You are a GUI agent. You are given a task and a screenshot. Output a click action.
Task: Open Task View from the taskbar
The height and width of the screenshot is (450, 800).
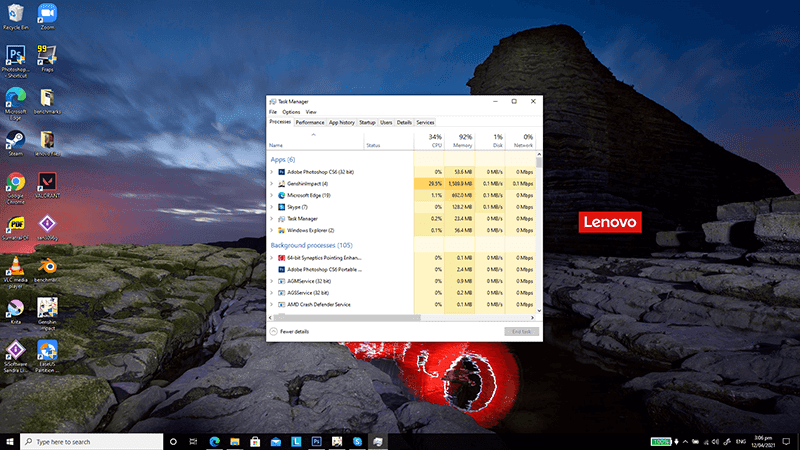(193, 442)
